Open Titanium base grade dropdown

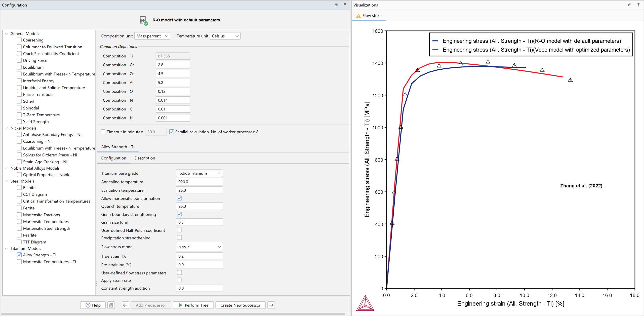pos(199,173)
